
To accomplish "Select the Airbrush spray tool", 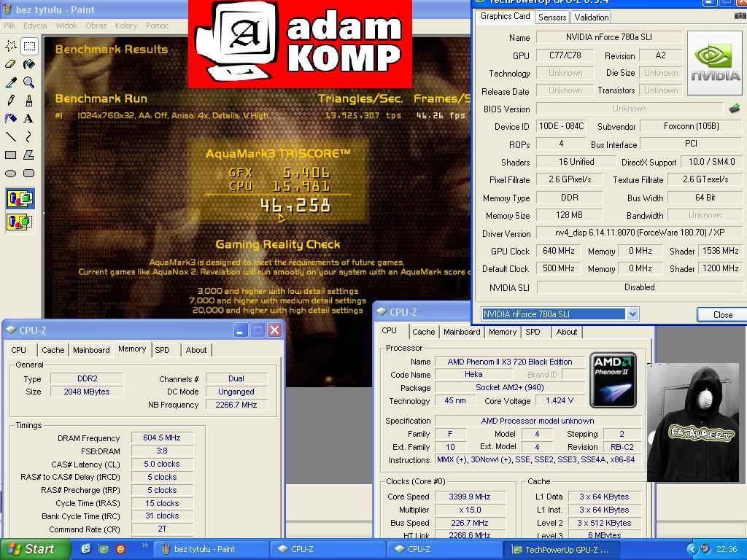I will 10,118.
